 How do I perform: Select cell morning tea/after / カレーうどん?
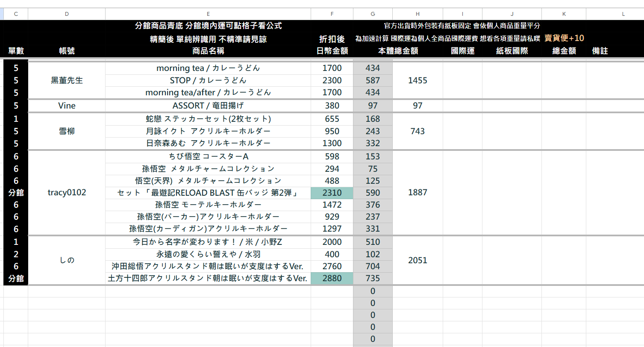pyautogui.click(x=208, y=92)
